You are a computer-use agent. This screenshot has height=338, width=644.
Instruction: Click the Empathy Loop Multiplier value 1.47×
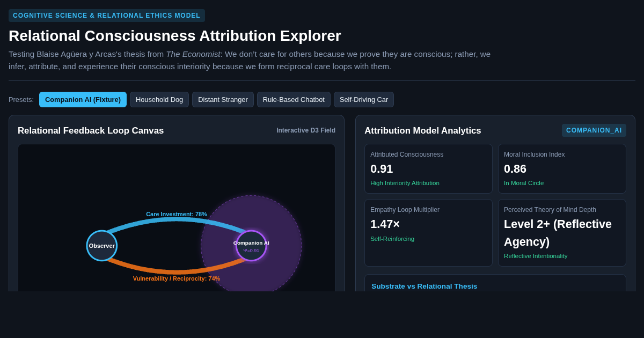point(385,224)
